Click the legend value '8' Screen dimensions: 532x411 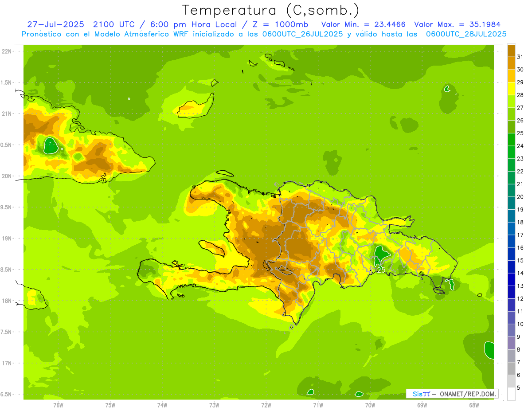click(518, 350)
